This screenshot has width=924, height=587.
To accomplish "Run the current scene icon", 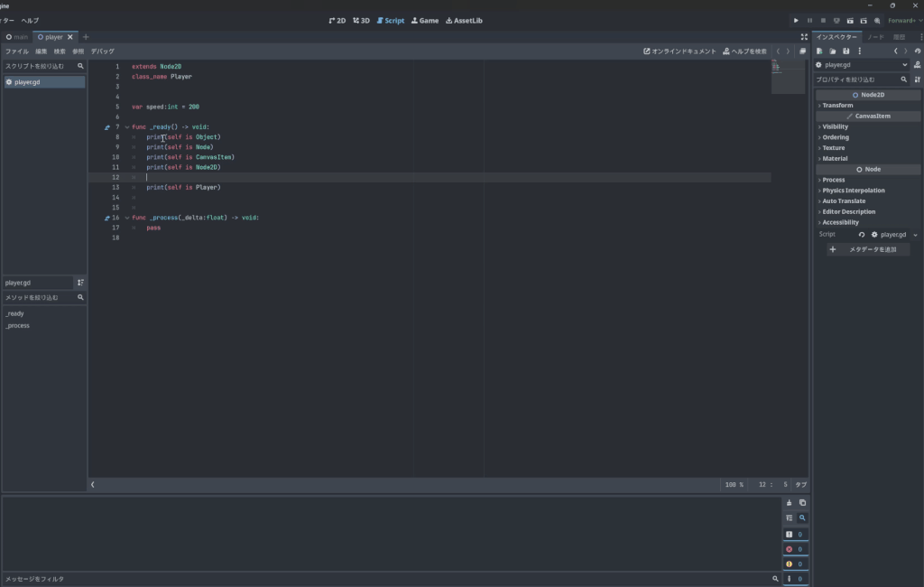I will pos(850,21).
